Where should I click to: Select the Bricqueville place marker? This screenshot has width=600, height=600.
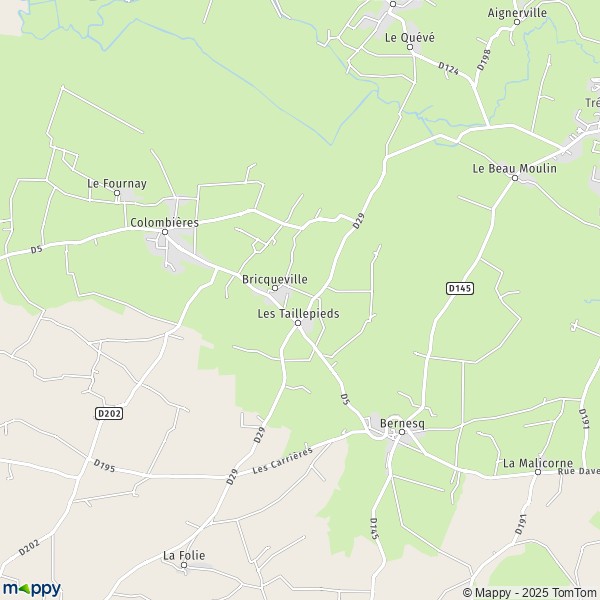pyautogui.click(x=275, y=288)
